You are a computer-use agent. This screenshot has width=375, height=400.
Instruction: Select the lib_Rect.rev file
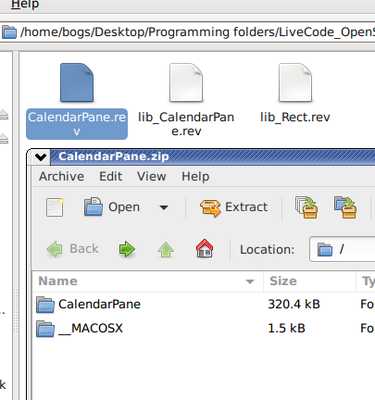pos(295,95)
